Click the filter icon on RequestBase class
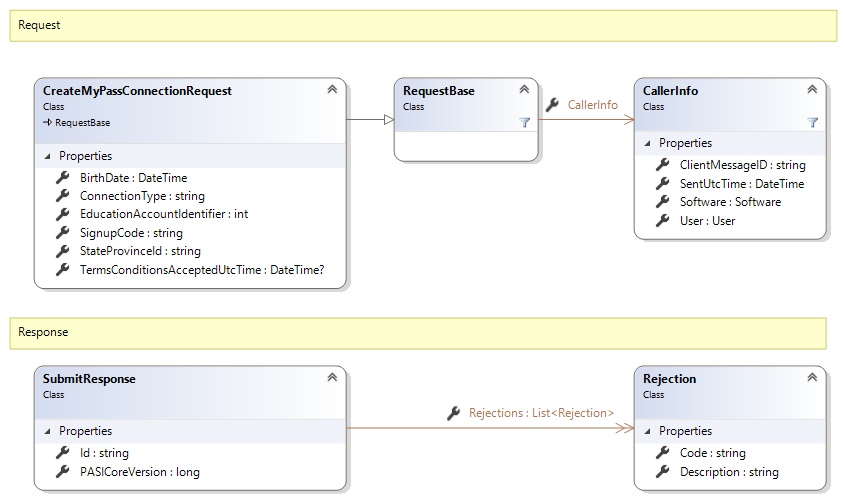This screenshot has height=499, width=845. (x=524, y=122)
